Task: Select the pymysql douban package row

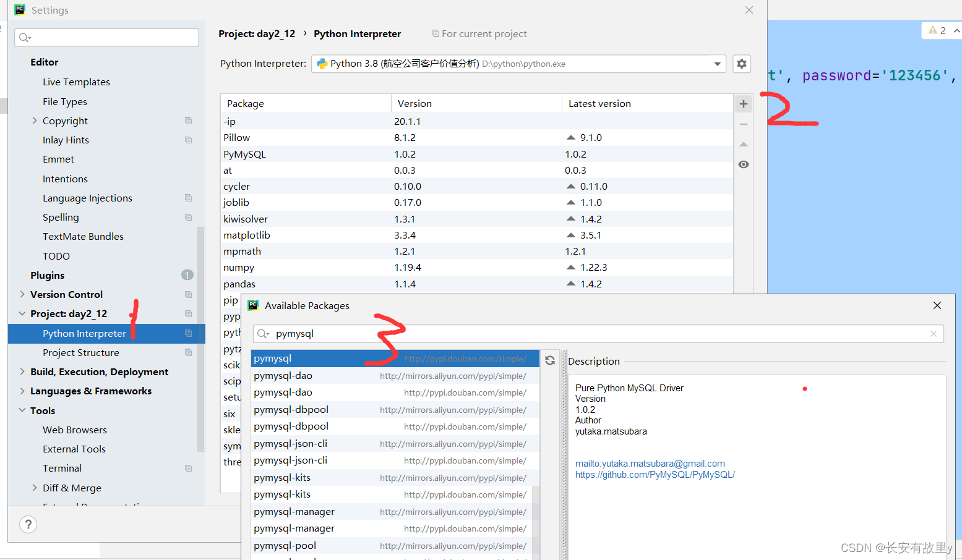Action: click(395, 358)
